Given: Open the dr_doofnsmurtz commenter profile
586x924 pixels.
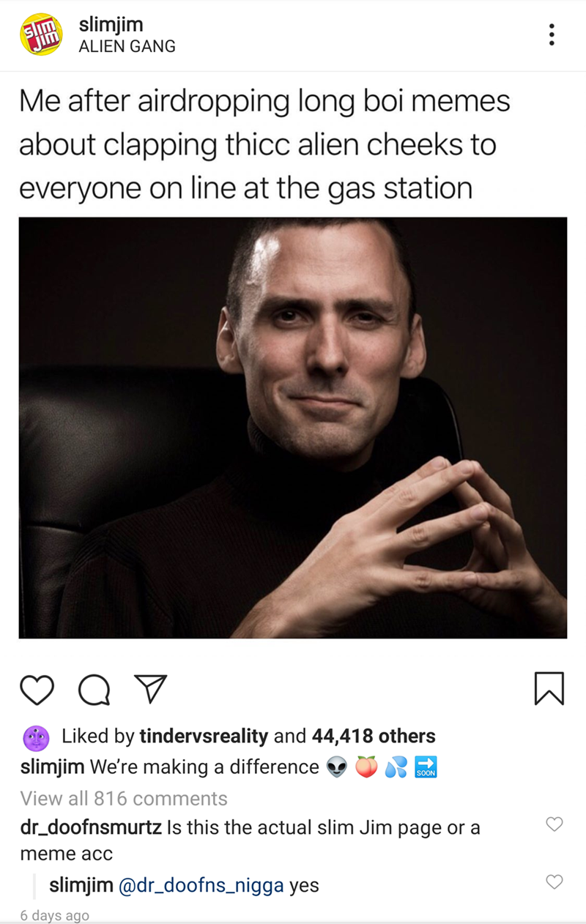Looking at the screenshot, I should pos(92,829).
